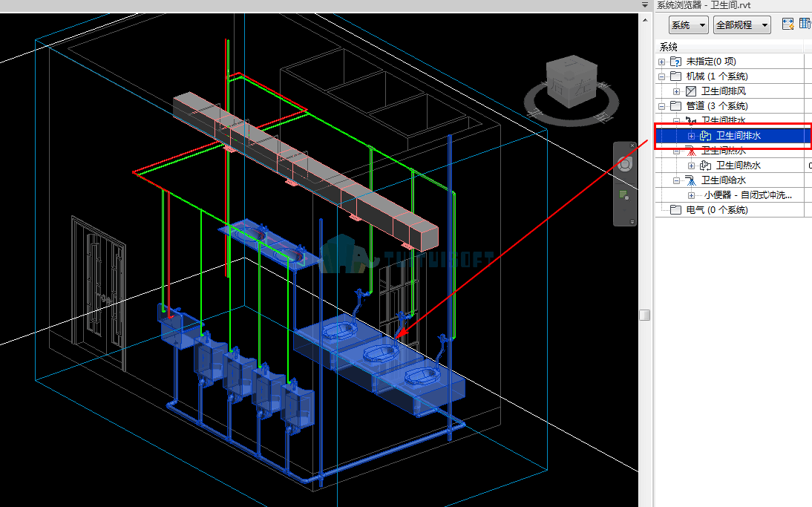Open navigation bar customize menu at bottom
The height and width of the screenshot is (507, 812).
point(632,222)
